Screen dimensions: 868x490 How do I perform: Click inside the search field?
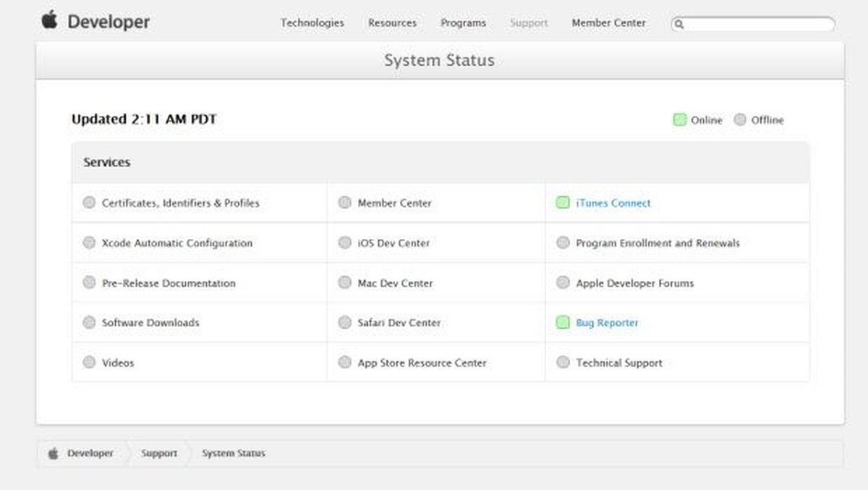pos(753,24)
